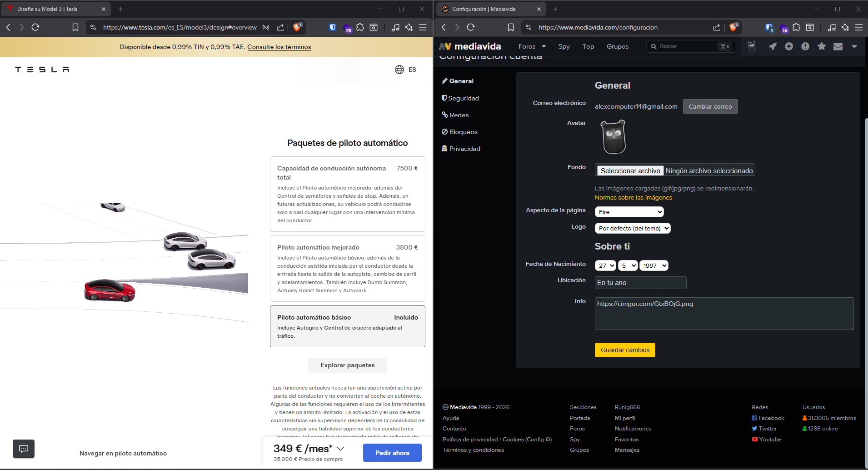Click the Ubicación input field
The image size is (868, 470).
coord(641,283)
